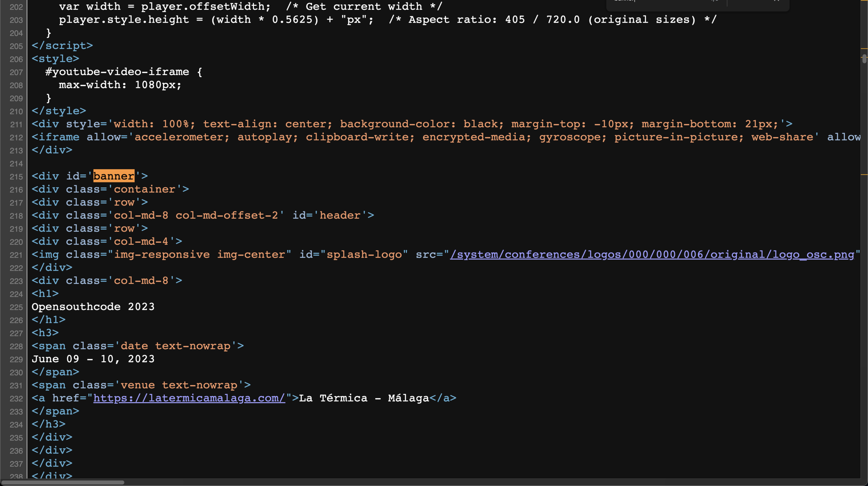Open the logo_osc.png source link
Image resolution: width=868 pixels, height=486 pixels.
(652, 255)
